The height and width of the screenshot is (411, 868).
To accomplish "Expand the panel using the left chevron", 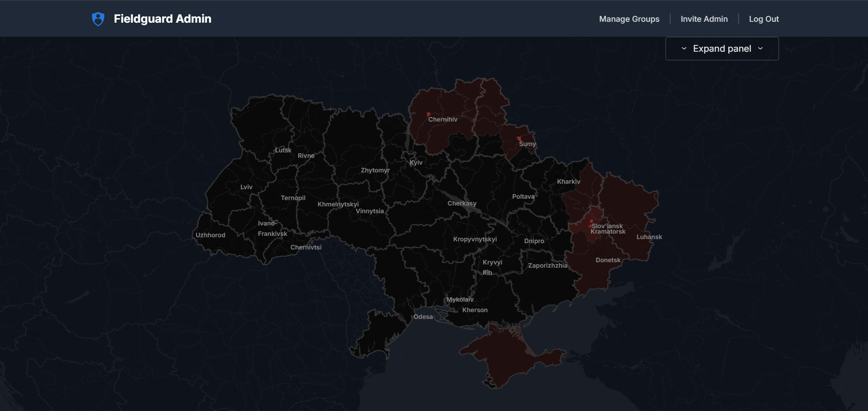I will pos(684,48).
